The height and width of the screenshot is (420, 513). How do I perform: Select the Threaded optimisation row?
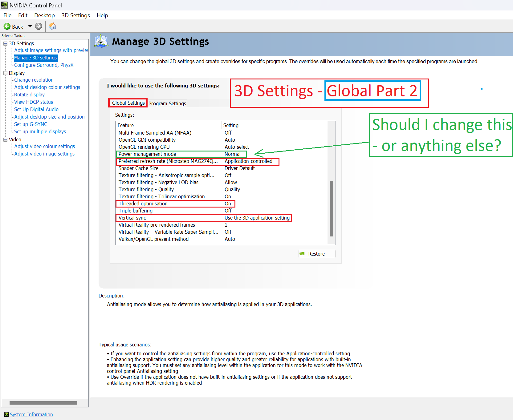click(x=221, y=204)
